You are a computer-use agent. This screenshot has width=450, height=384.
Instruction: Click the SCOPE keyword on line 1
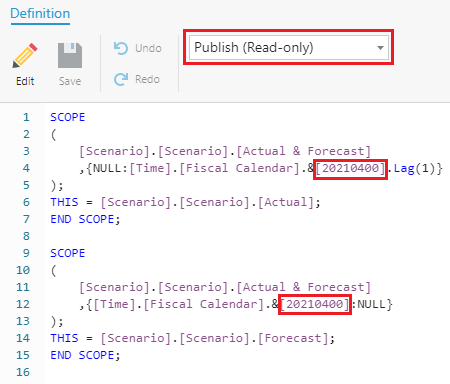(x=68, y=117)
